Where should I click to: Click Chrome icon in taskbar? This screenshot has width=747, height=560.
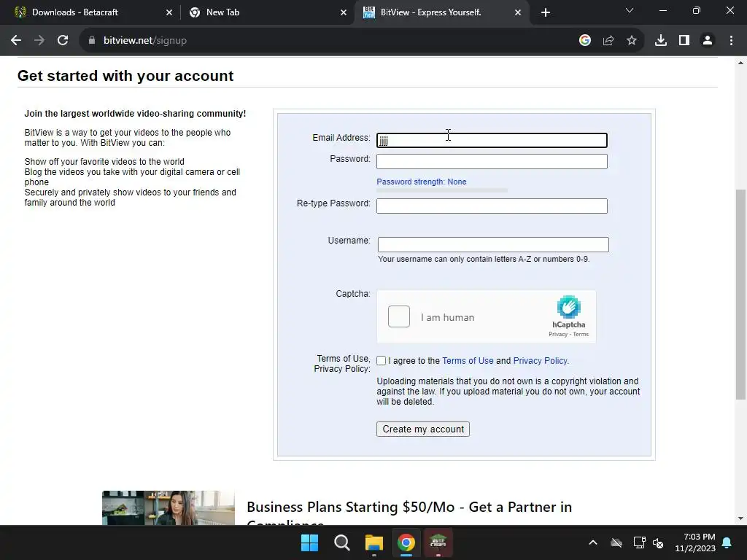coord(406,542)
